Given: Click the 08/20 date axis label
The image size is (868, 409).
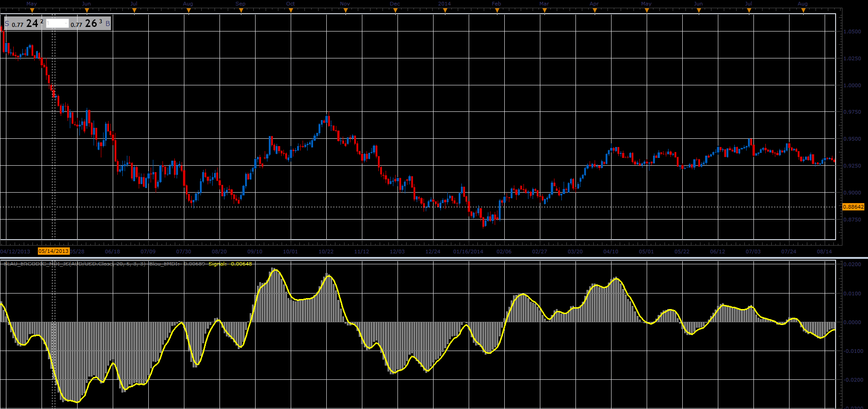Looking at the screenshot, I should [219, 252].
